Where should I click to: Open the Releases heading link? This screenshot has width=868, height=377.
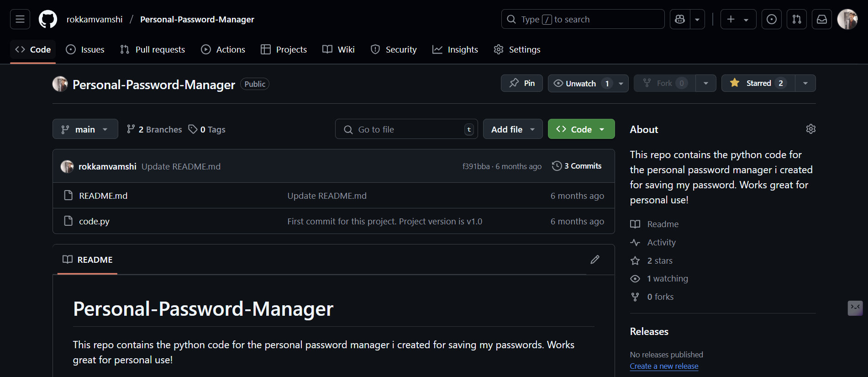pos(649,331)
